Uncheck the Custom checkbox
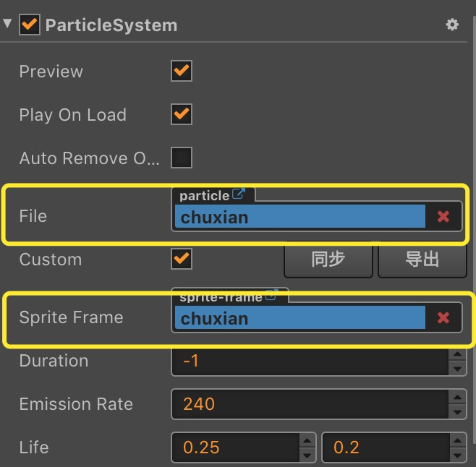The height and width of the screenshot is (467, 476). pyautogui.click(x=181, y=259)
